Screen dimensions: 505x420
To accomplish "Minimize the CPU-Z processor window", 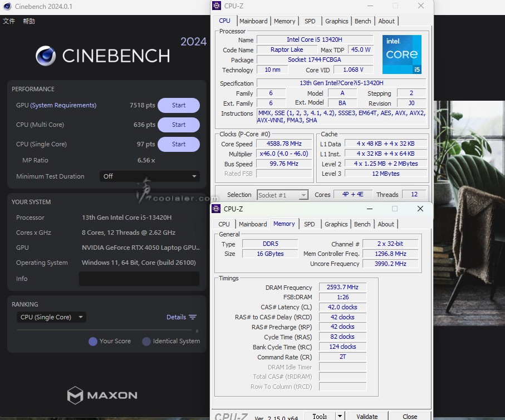I will pyautogui.click(x=370, y=6).
